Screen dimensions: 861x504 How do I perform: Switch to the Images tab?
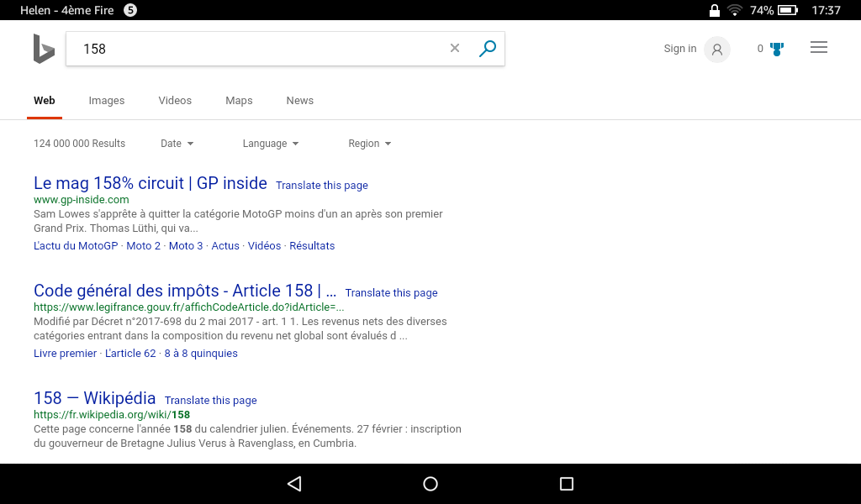107,100
